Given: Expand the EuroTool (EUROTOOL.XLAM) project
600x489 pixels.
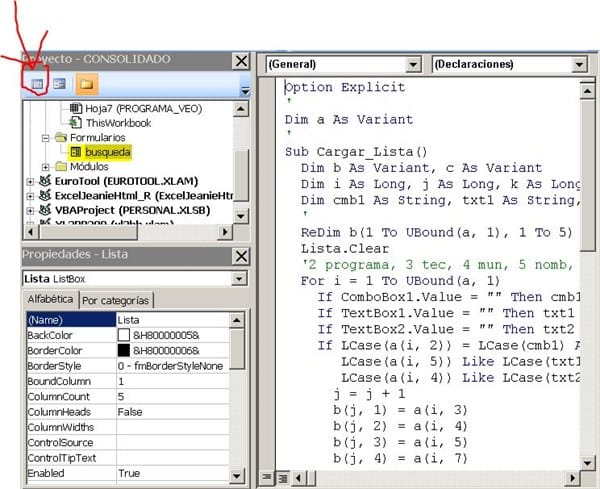Looking at the screenshot, I should tap(30, 181).
